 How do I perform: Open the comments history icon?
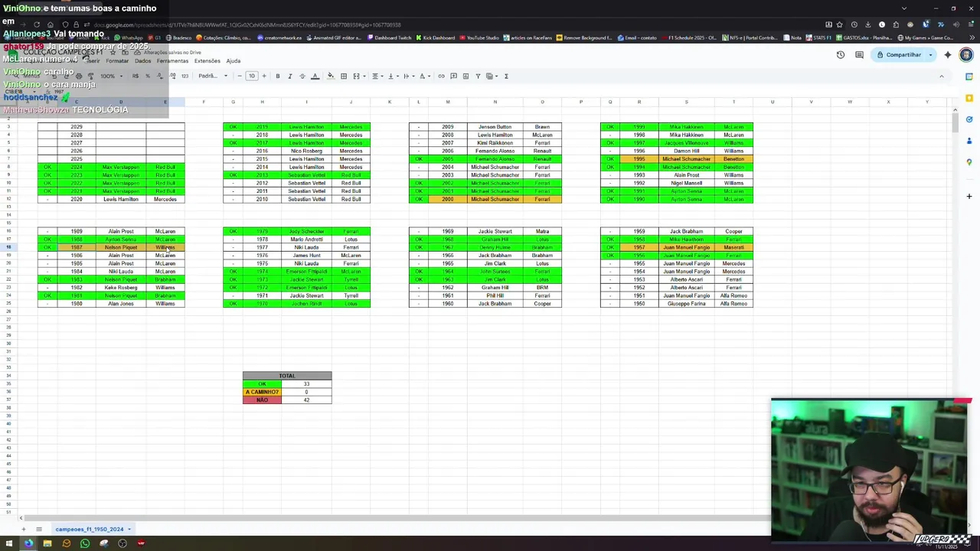click(x=859, y=54)
